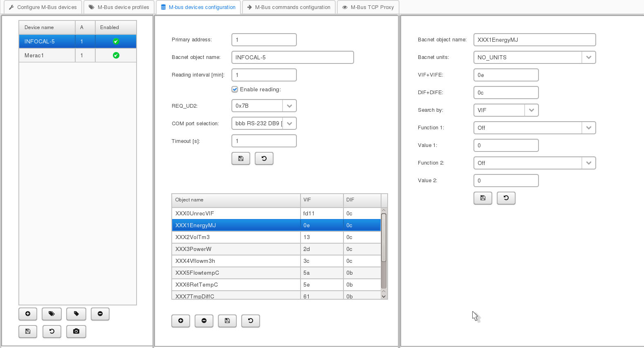Image resolution: width=644 pixels, height=348 pixels.
Task: Toggle enabled status for INFOCAL-5 device
Action: 116,41
